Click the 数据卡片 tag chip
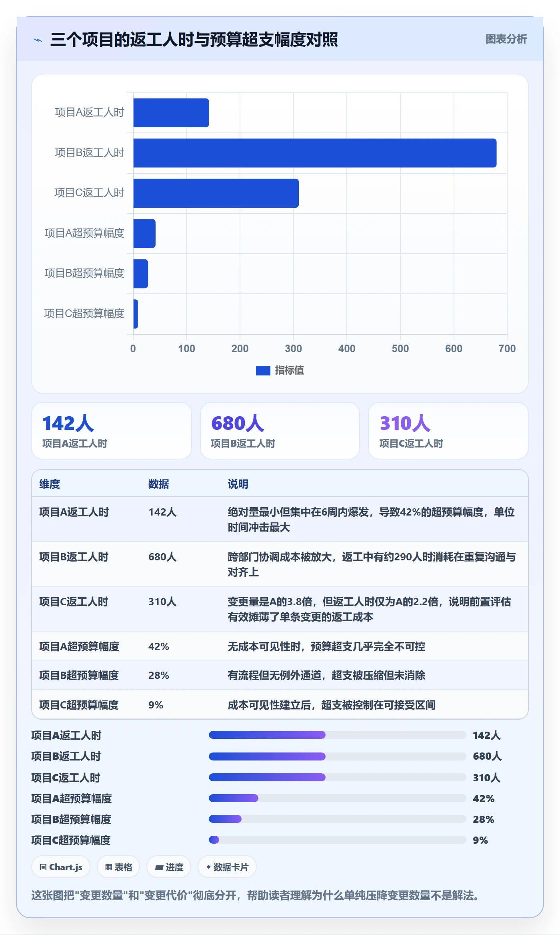The image size is (560, 935). (x=227, y=867)
